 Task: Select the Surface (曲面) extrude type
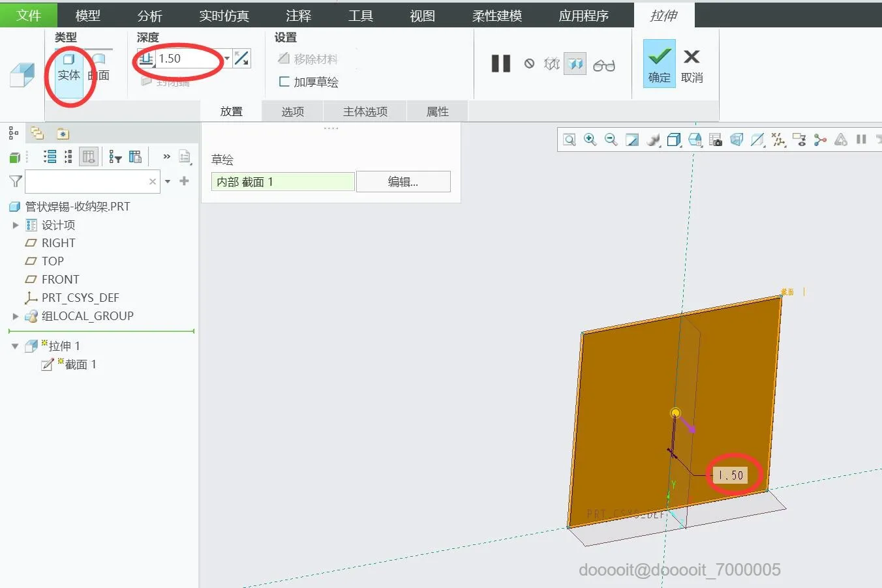(x=99, y=68)
